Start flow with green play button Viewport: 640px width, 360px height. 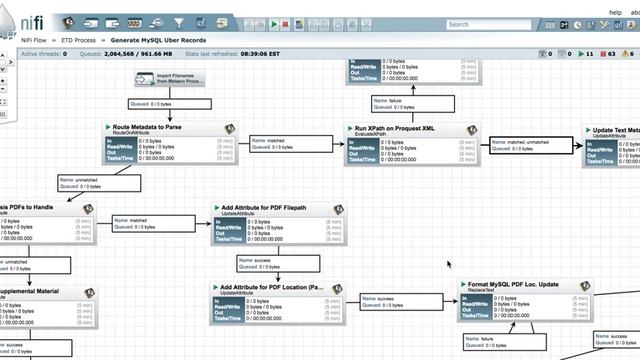[x=274, y=25]
